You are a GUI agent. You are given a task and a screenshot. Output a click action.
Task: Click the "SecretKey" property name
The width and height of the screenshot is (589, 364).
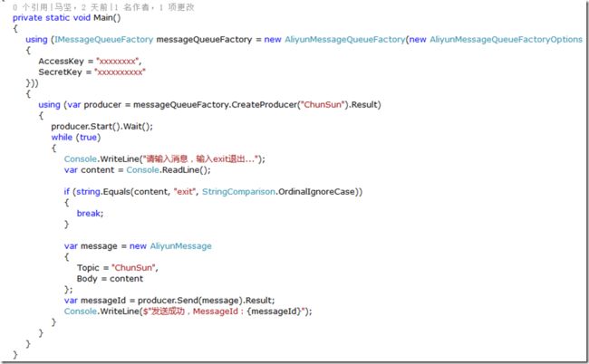60,72
